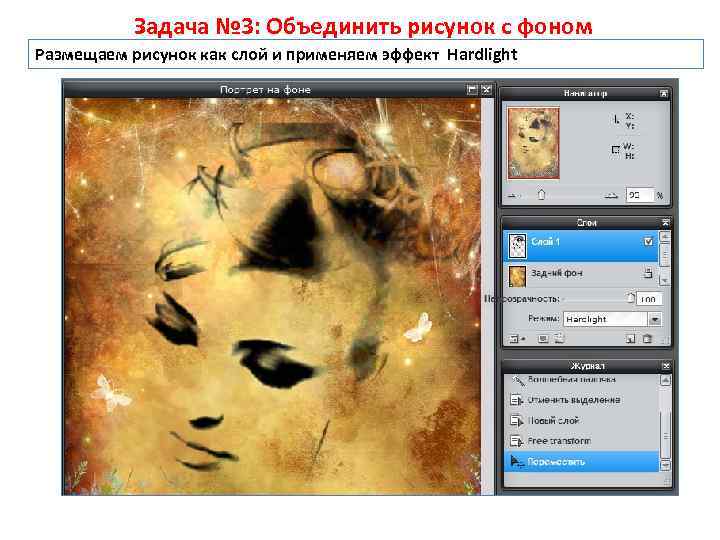Click the add layer mask icon

coord(543,339)
